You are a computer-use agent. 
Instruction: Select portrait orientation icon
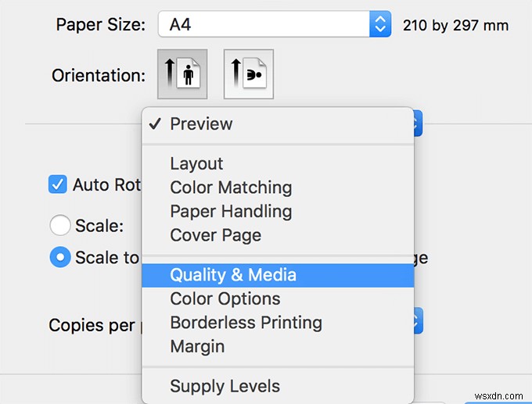point(182,74)
